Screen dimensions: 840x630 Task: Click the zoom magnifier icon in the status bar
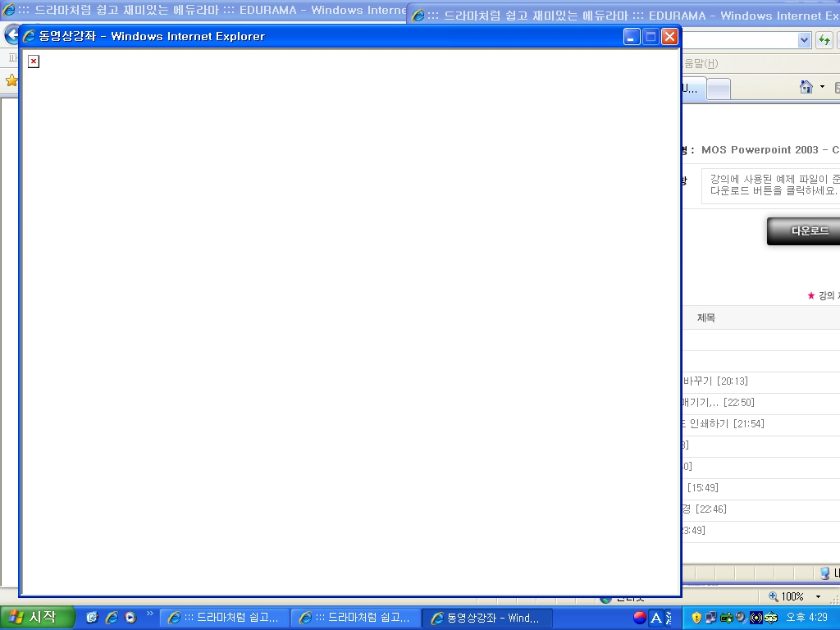coord(774,597)
